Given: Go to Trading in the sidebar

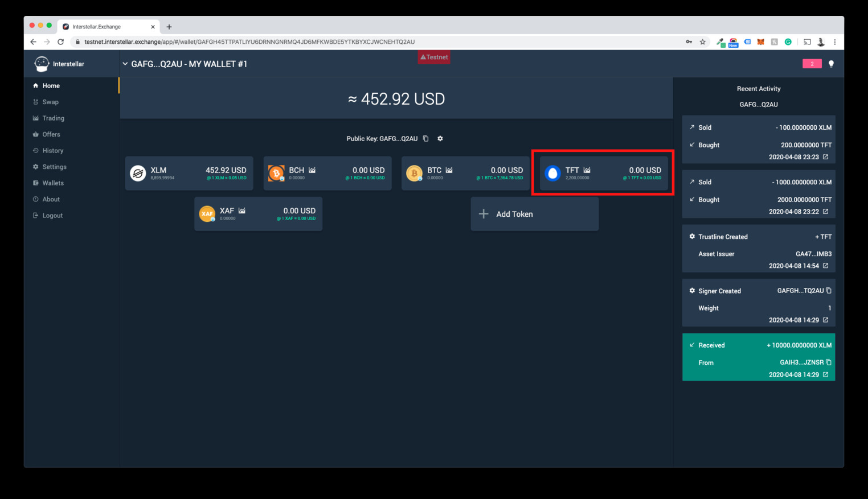Looking at the screenshot, I should 53,118.
